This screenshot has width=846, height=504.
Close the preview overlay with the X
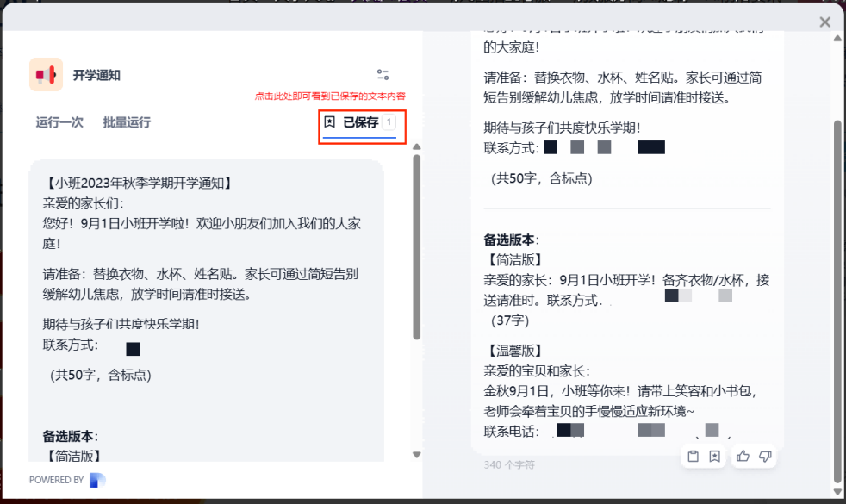point(824,22)
